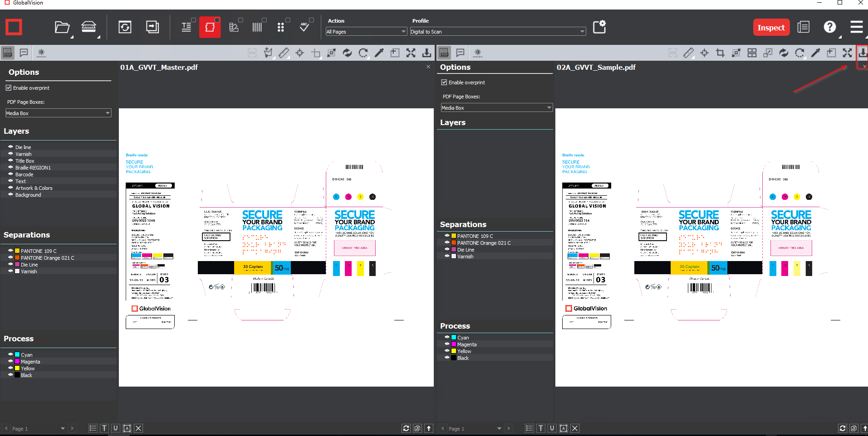Pick the eyedropper tool in Master toolbar

point(379,53)
